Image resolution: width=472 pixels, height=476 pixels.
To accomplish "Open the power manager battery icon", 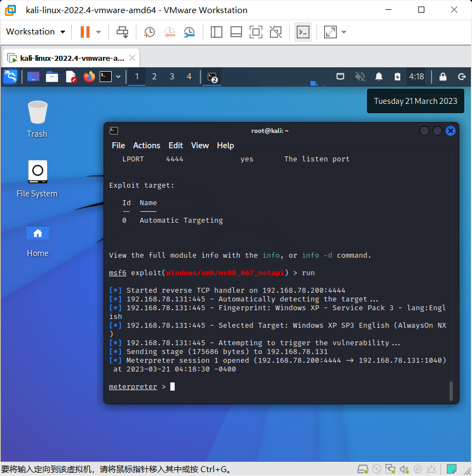I will pos(398,77).
